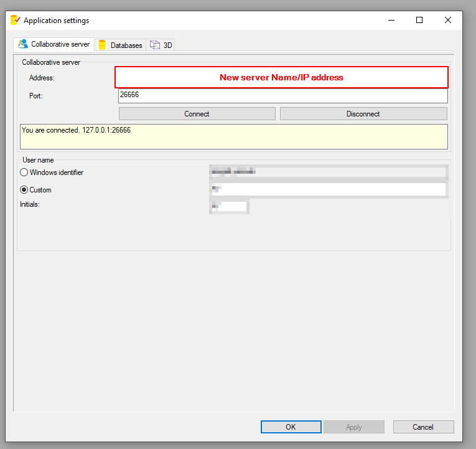Viewport: 476px width, 449px height.
Task: Click the Windows identifier text field
Action: tap(328, 172)
